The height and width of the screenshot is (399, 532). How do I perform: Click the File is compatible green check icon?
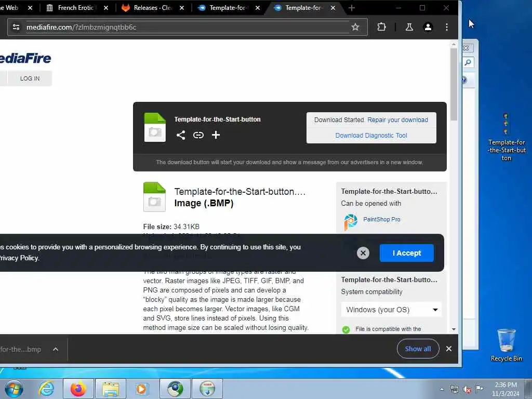point(345,329)
